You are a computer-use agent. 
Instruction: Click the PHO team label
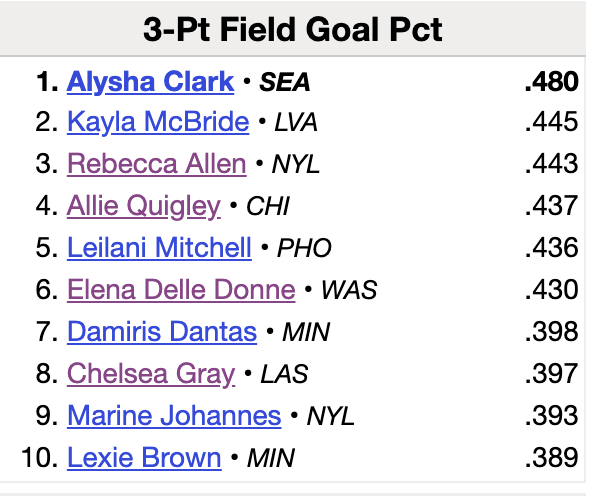click(x=304, y=249)
